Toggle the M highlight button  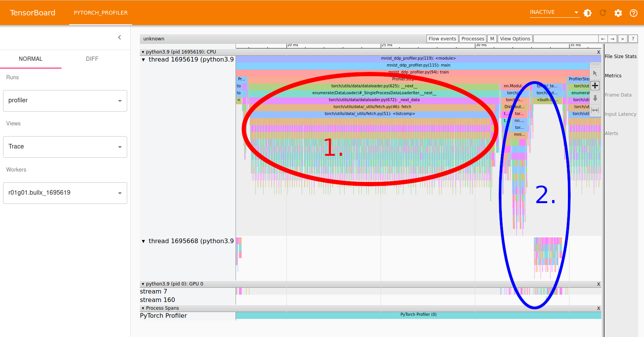point(492,39)
